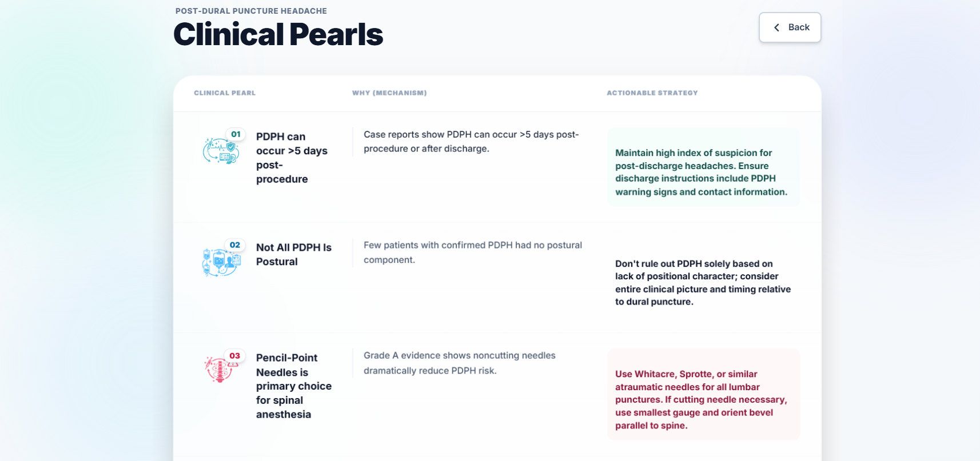The height and width of the screenshot is (461, 980).
Task: Click the Back button
Action: point(790,27)
